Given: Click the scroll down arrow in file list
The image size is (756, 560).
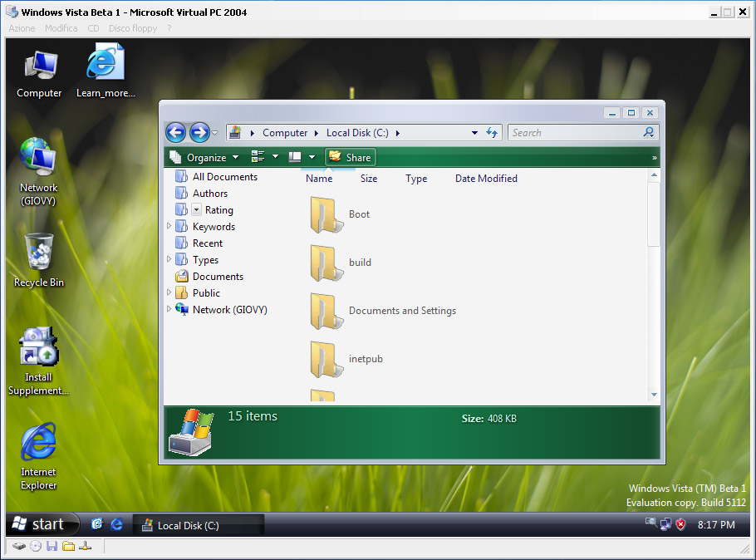Looking at the screenshot, I should [654, 395].
